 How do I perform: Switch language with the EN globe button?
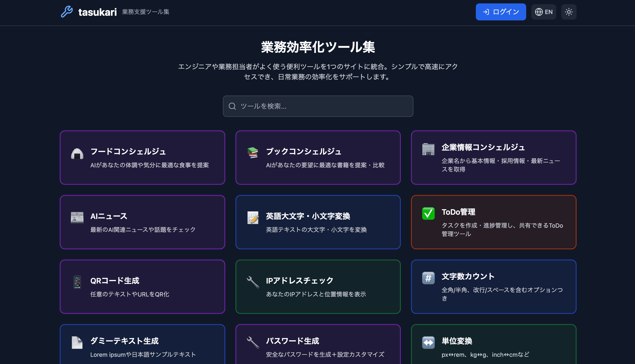(543, 12)
